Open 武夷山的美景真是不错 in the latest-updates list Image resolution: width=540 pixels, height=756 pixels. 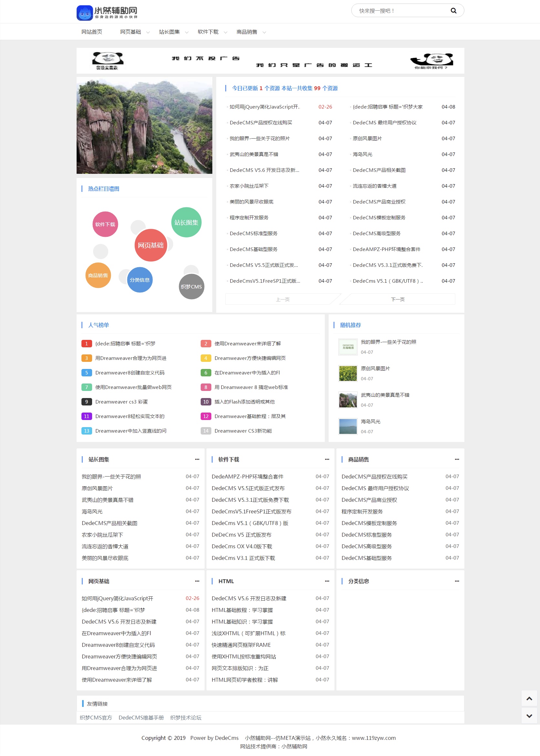pos(254,154)
